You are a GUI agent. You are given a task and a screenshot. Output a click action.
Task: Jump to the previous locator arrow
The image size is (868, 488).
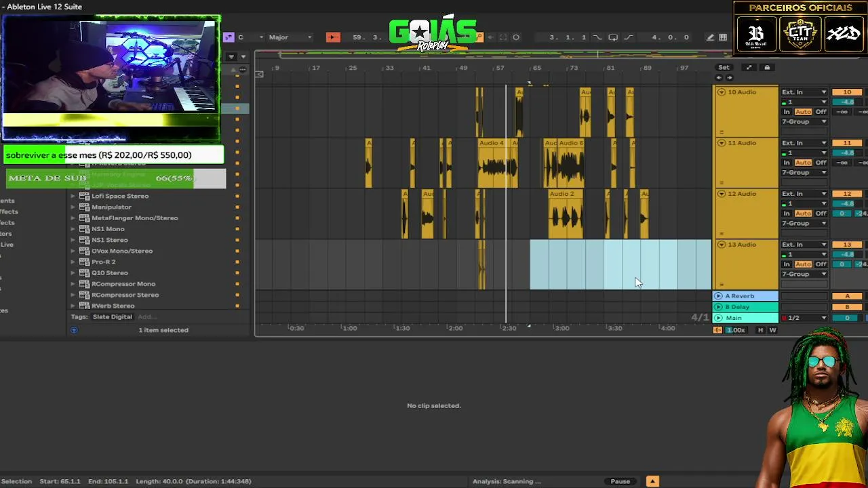pyautogui.click(x=719, y=77)
